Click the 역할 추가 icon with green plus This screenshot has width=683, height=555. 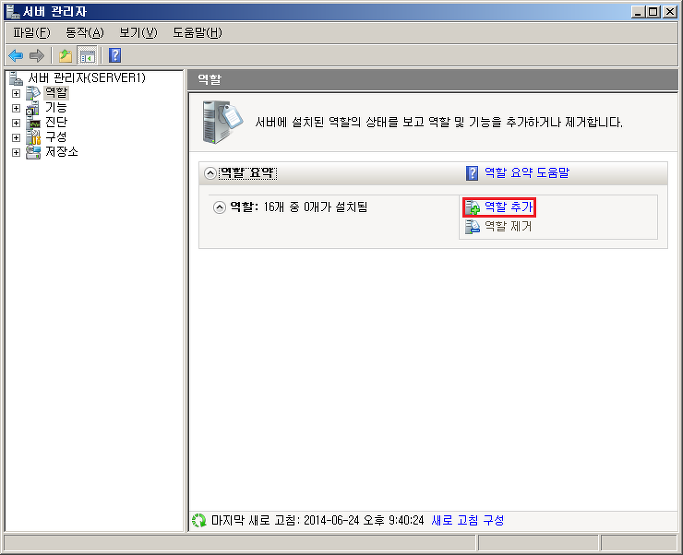coord(473,207)
